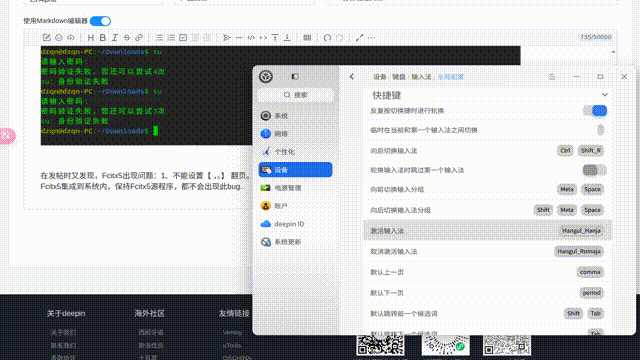Apply heading format with H icon
Viewport: 640px width, 360px height.
pos(91,38)
